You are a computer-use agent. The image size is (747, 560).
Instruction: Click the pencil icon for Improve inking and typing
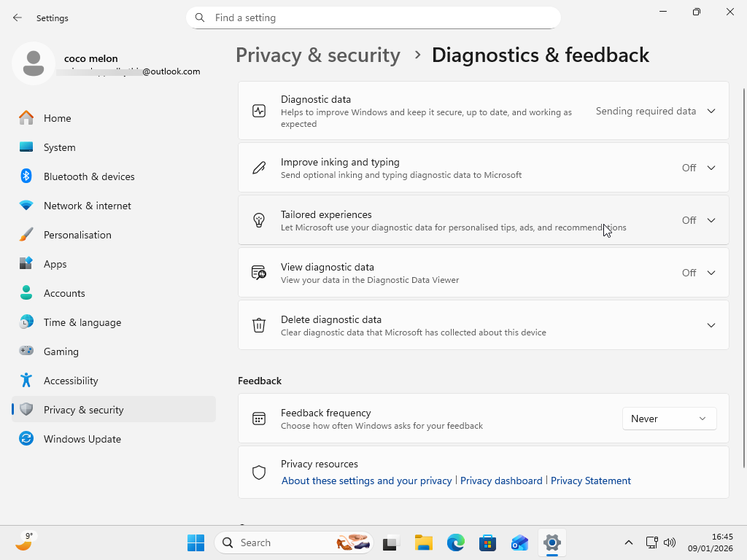pos(259,167)
